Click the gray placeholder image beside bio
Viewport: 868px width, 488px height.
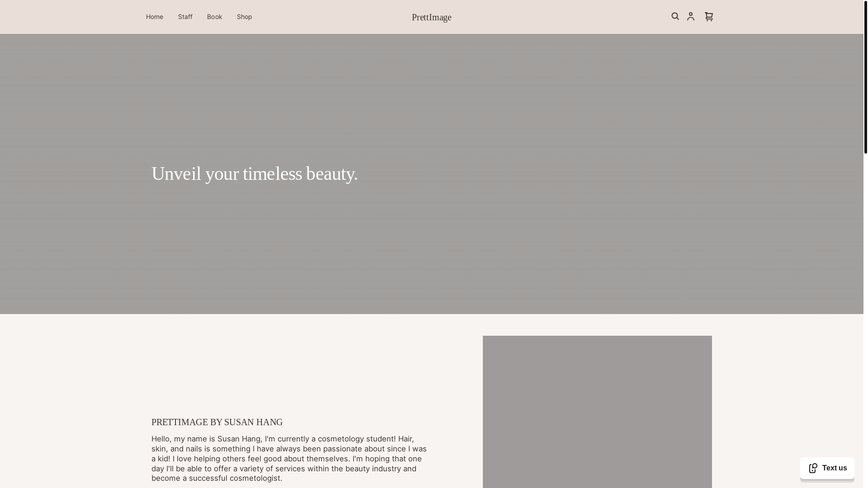pos(597,412)
